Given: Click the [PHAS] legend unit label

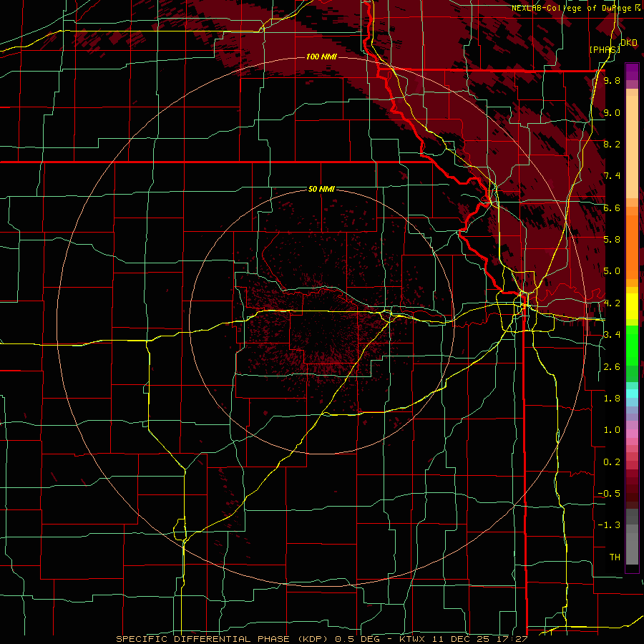Looking at the screenshot, I should pos(605,49).
